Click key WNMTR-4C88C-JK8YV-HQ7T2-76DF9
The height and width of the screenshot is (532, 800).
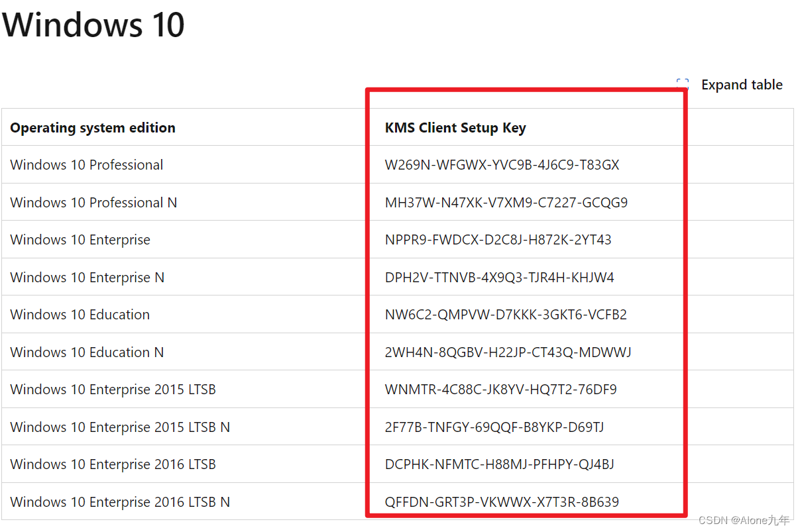tap(501, 390)
